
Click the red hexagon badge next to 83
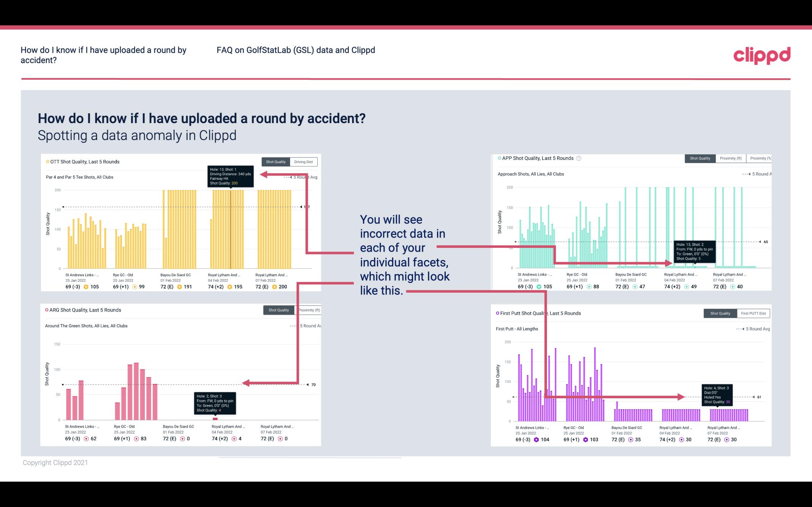click(136, 439)
